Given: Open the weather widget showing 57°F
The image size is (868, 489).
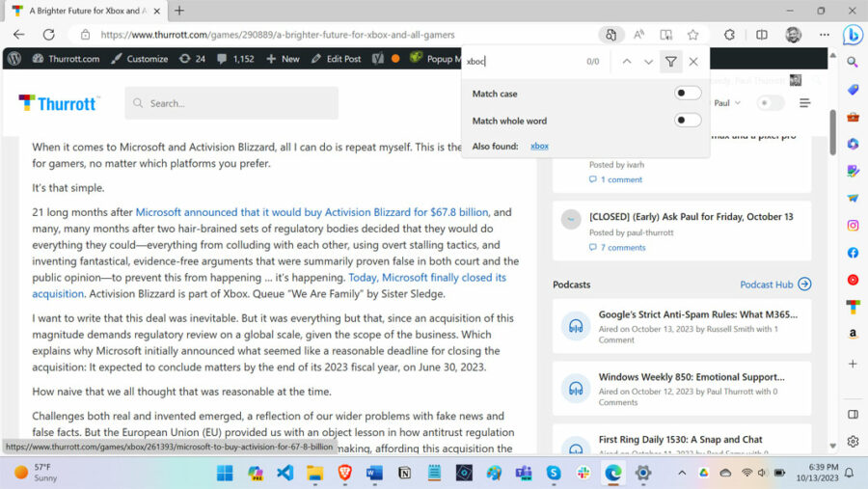Looking at the screenshot, I should click(x=36, y=473).
